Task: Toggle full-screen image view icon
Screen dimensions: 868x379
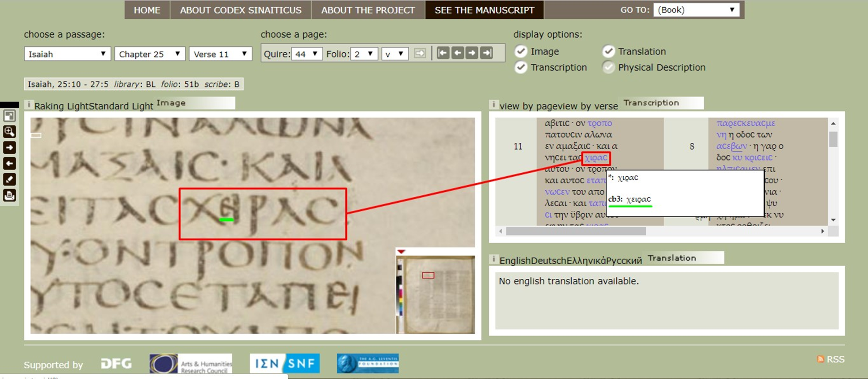Action: (x=9, y=116)
